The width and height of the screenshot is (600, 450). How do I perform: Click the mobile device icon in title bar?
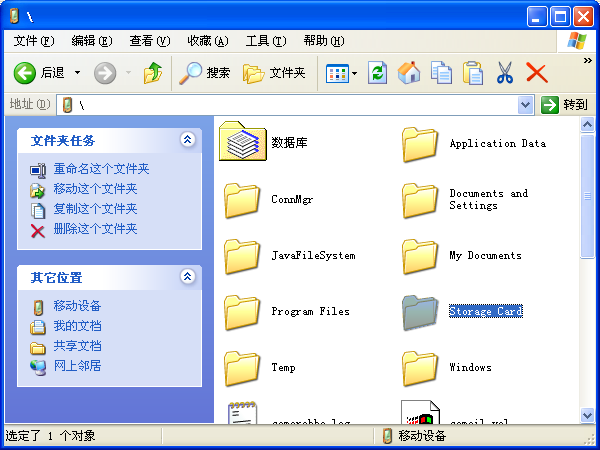point(14,16)
